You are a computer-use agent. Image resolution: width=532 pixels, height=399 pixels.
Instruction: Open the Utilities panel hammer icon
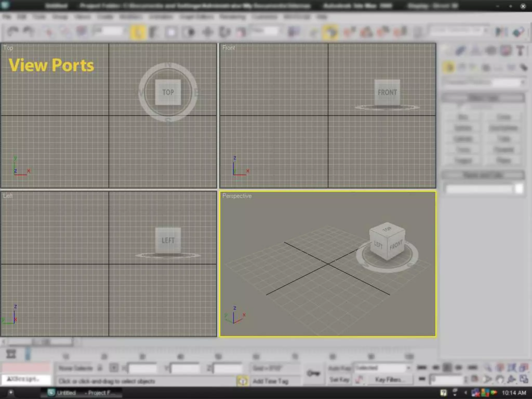(x=520, y=51)
